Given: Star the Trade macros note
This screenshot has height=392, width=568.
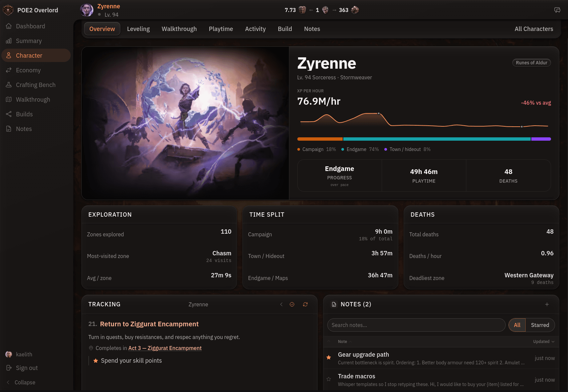Looking at the screenshot, I should (329, 379).
